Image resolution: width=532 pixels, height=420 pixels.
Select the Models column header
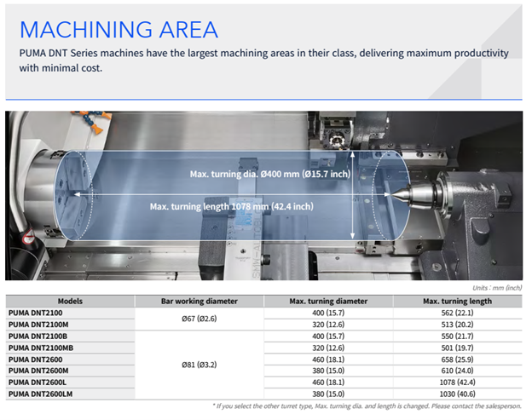70,301
